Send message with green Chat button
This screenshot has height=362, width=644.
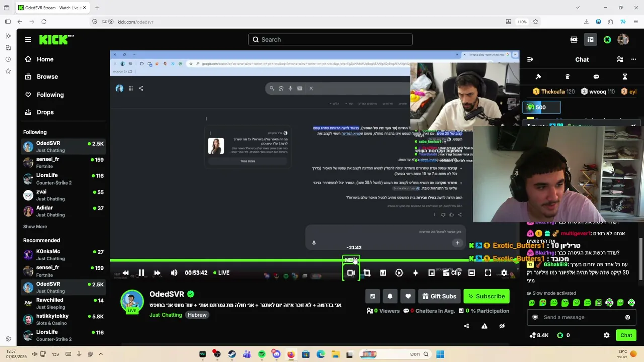pos(626,335)
